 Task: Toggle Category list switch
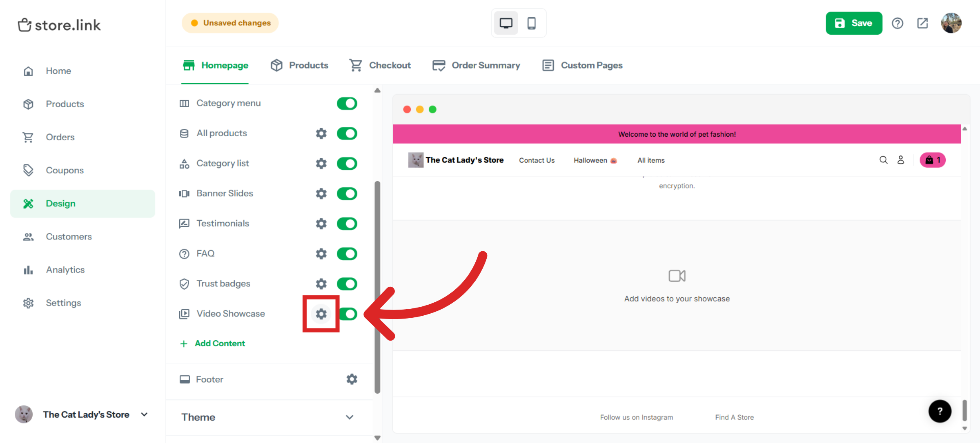(x=347, y=164)
